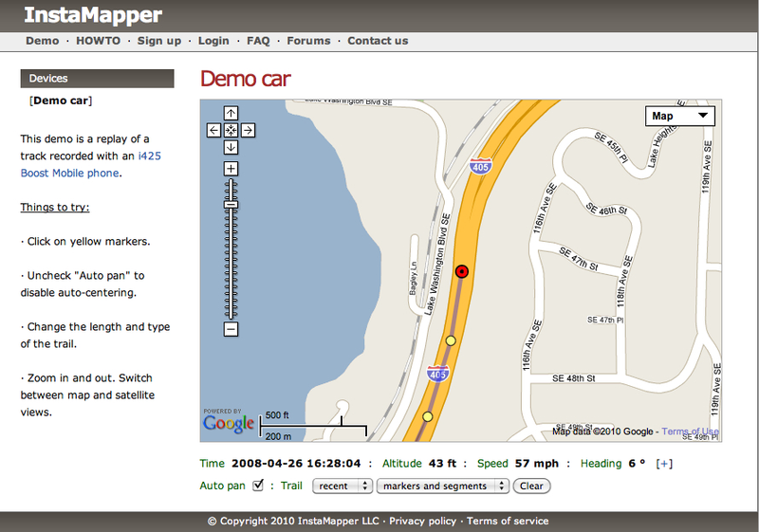Open the 'markers and segments' dropdown
The height and width of the screenshot is (532, 759).
(x=443, y=486)
